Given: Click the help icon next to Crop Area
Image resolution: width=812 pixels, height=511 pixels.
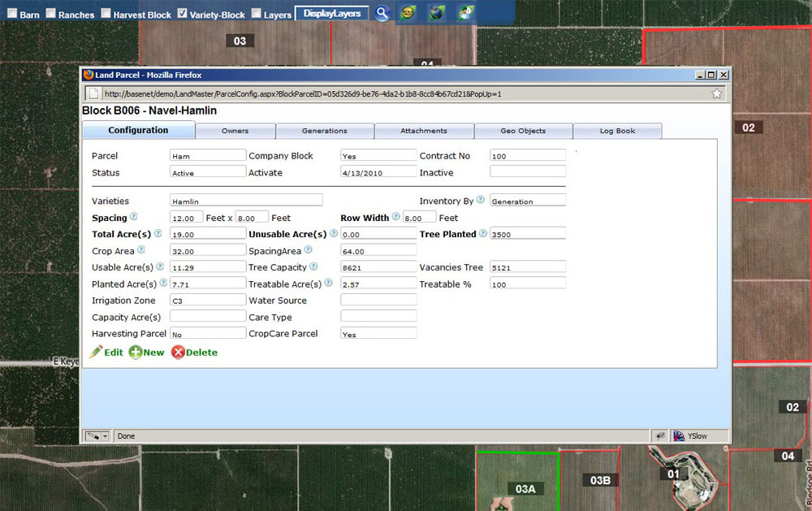Looking at the screenshot, I should coord(140,249).
